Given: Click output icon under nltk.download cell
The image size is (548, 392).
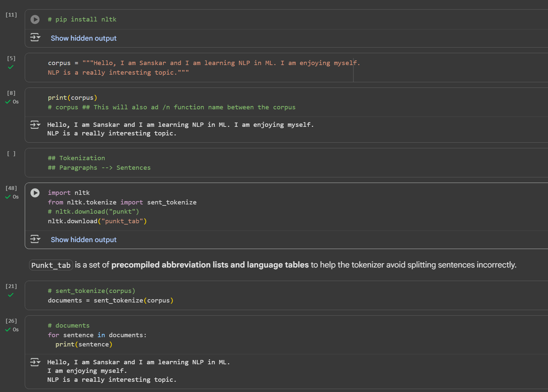Looking at the screenshot, I should click(x=35, y=239).
